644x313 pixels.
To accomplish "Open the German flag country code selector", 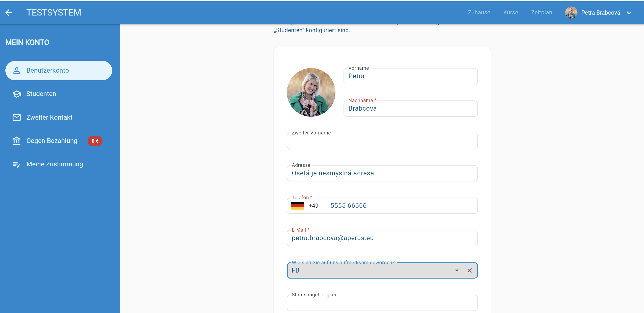I will [297, 206].
